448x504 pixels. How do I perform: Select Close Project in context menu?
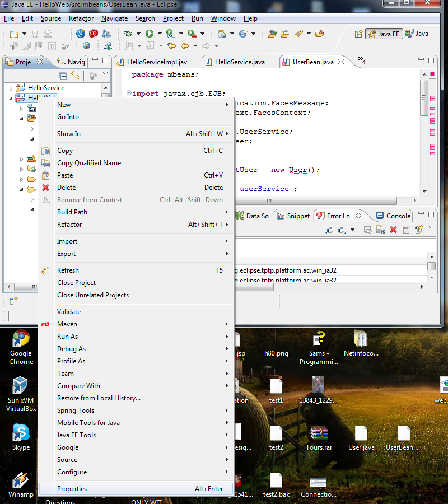[x=136, y=283]
